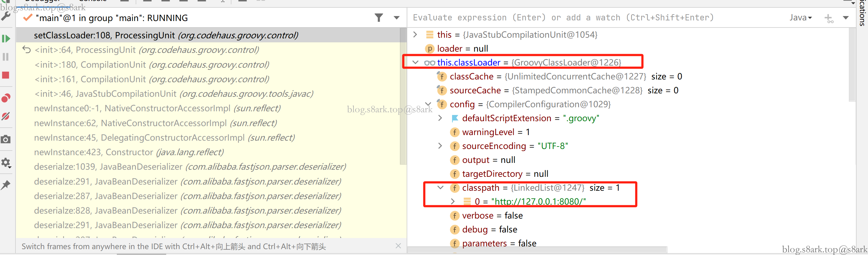
Task: Click the add watch plus icon
Action: point(828,18)
